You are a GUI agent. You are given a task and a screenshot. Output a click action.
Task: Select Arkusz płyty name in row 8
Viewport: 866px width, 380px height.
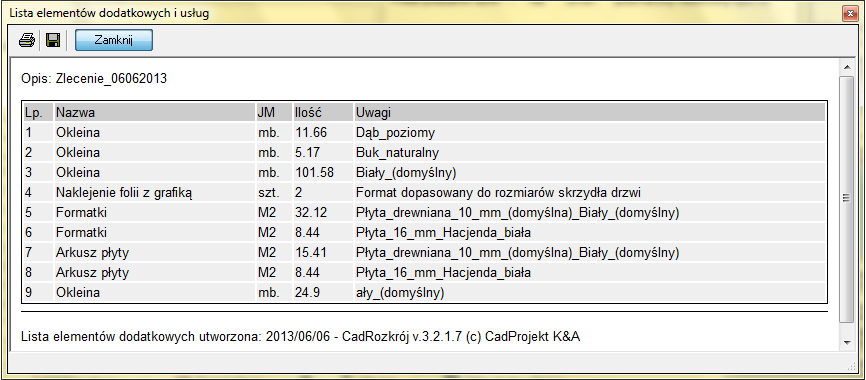(92, 273)
